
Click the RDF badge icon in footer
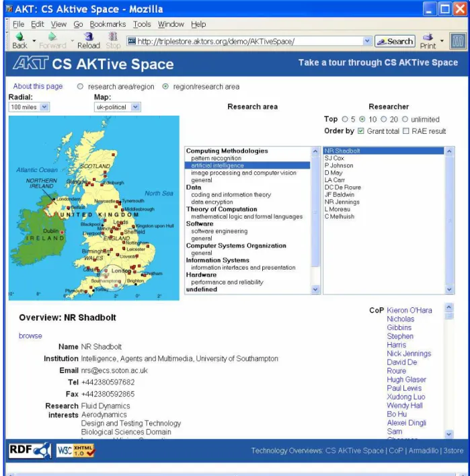pos(30,450)
